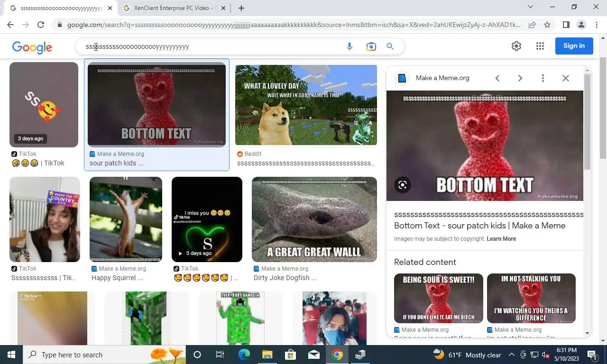This screenshot has height=364, width=607.
Task: Select the Being Sour Is Sweet related image
Action: click(439, 299)
